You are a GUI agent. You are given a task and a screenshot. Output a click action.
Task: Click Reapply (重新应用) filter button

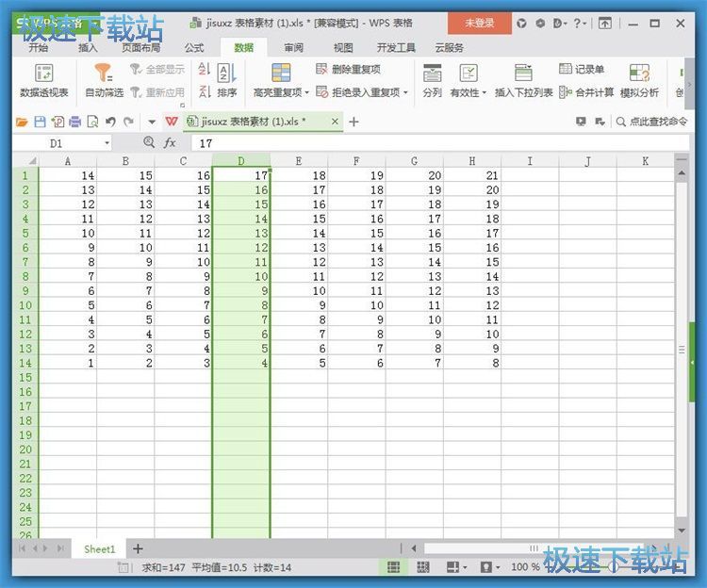point(157,92)
